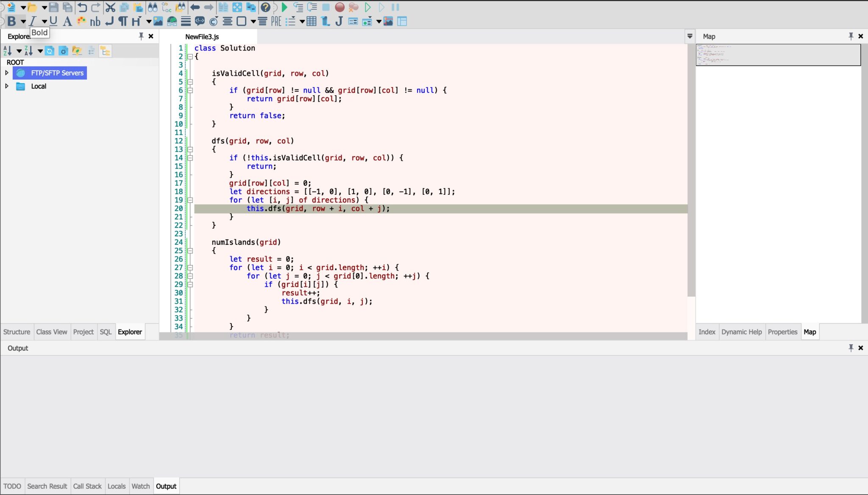Expand the Local folder in Explorer
The width and height of the screenshot is (868, 495).
(6, 86)
